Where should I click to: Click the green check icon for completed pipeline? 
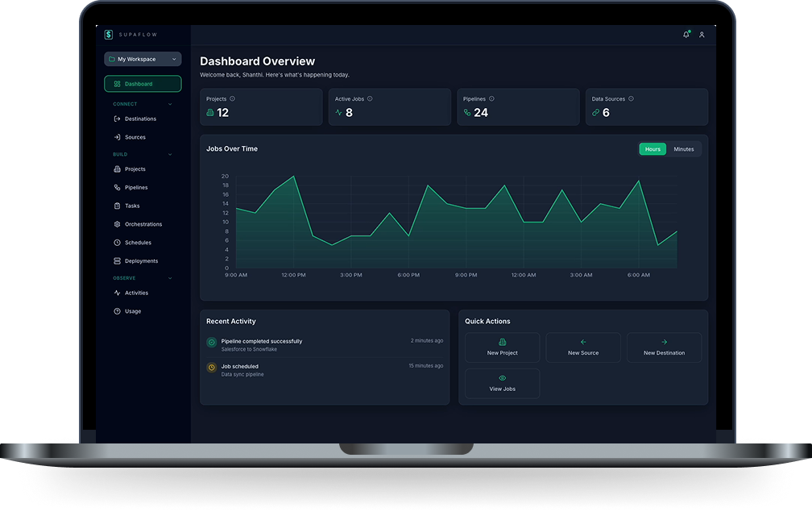coord(211,342)
